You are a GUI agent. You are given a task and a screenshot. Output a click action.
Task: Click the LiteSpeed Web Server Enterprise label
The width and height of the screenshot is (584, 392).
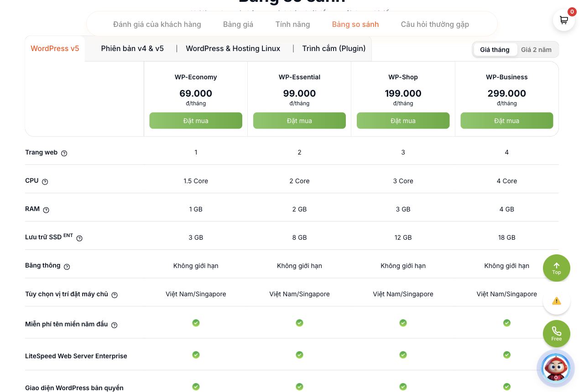[76, 356]
